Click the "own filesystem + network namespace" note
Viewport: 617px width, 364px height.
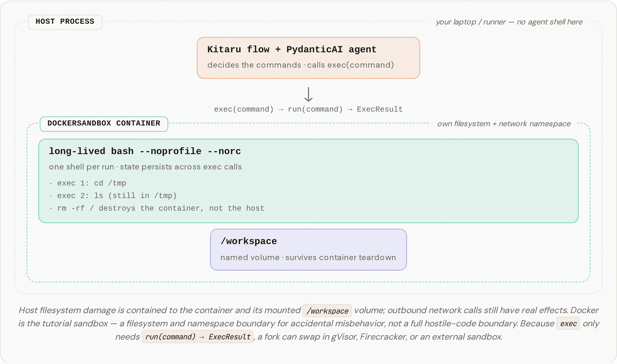click(x=504, y=124)
